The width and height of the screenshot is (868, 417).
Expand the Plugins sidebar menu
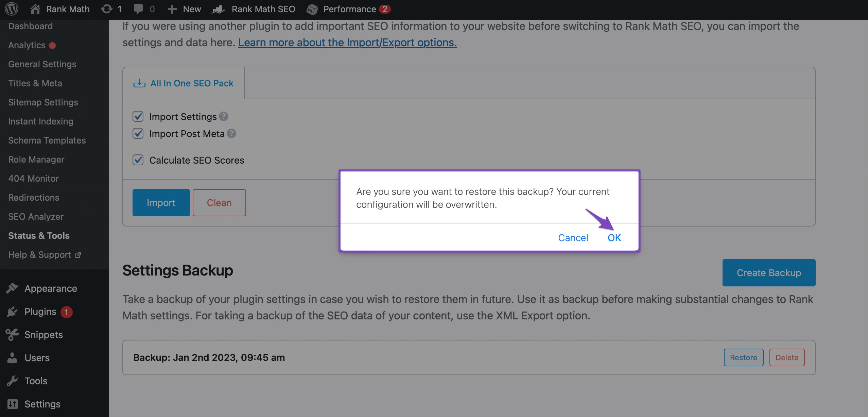[x=40, y=312]
